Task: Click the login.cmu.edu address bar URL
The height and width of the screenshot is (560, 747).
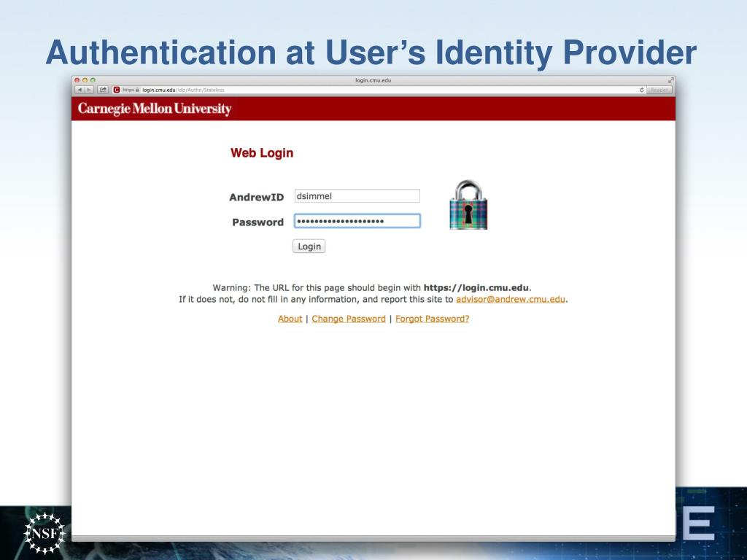Action: click(x=183, y=90)
